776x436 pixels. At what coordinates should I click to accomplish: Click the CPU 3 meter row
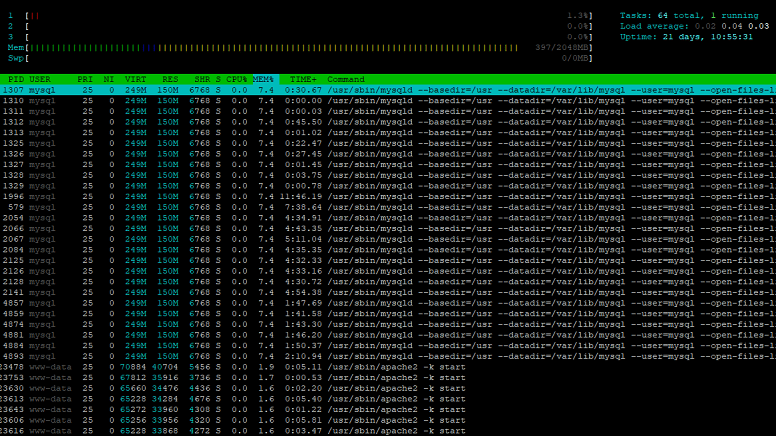300,37
